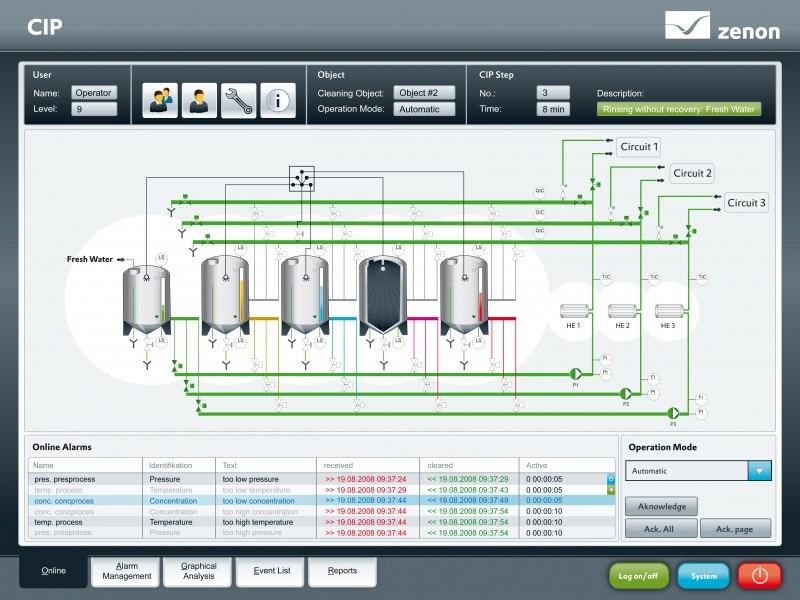This screenshot has width=800, height=600.
Task: Click the green Log on/off button
Action: click(638, 576)
